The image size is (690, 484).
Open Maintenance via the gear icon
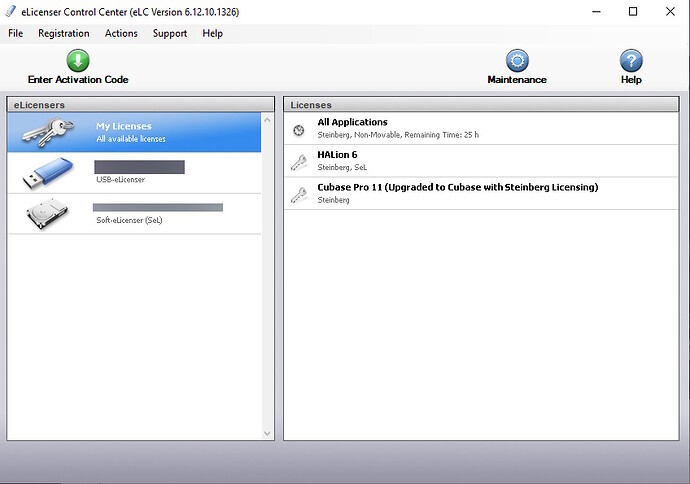pos(517,61)
